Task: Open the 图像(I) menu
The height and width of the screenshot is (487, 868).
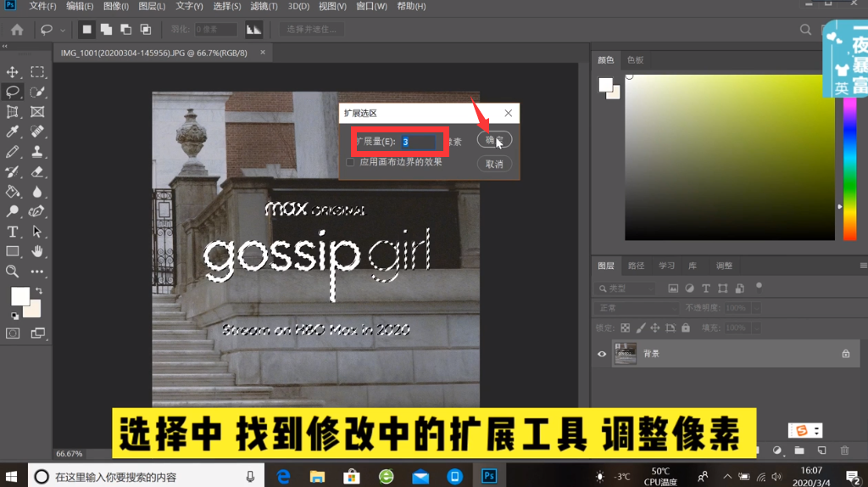Action: 115,6
